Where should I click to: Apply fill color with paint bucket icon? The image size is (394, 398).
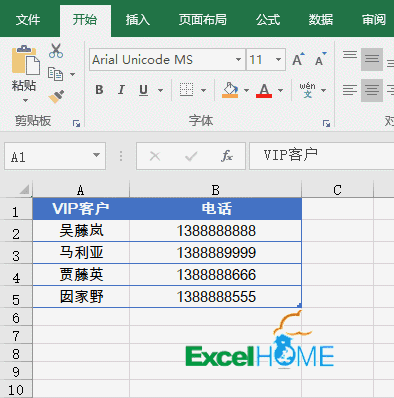[x=230, y=90]
